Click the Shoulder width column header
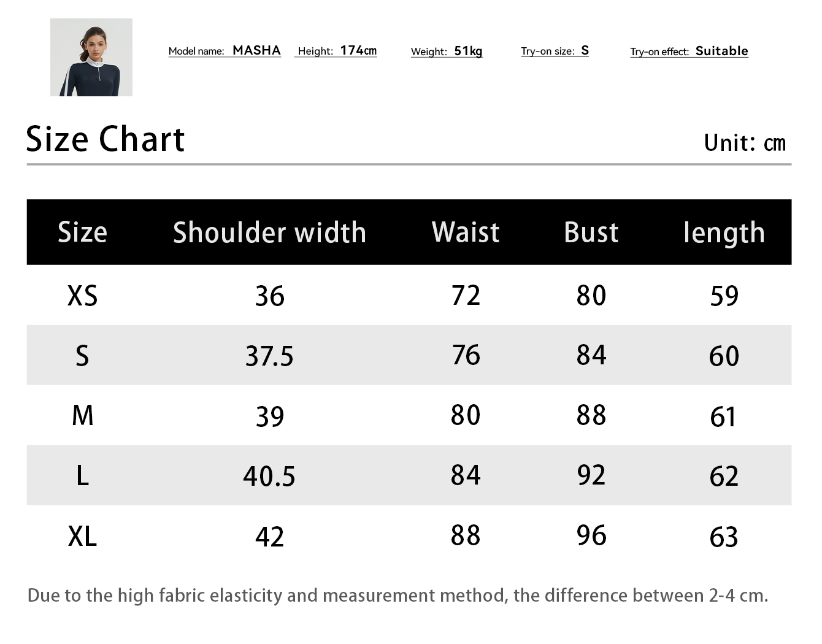Image resolution: width=822 pixels, height=644 pixels. [269, 232]
